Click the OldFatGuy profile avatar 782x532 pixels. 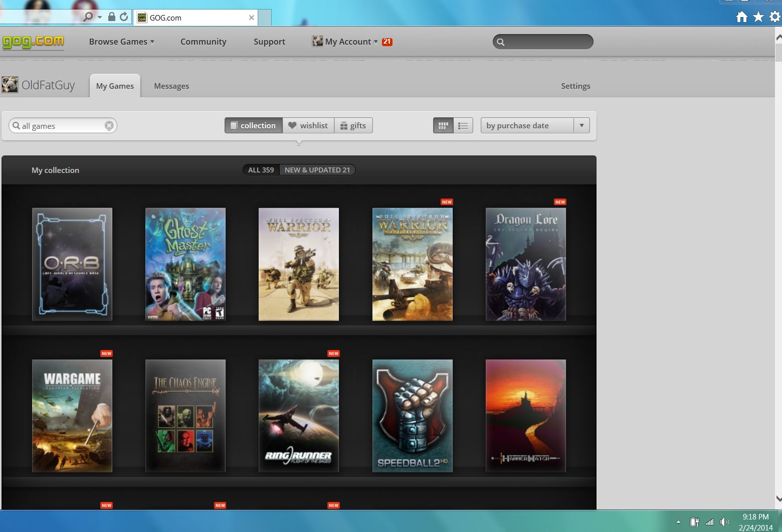[x=10, y=85]
